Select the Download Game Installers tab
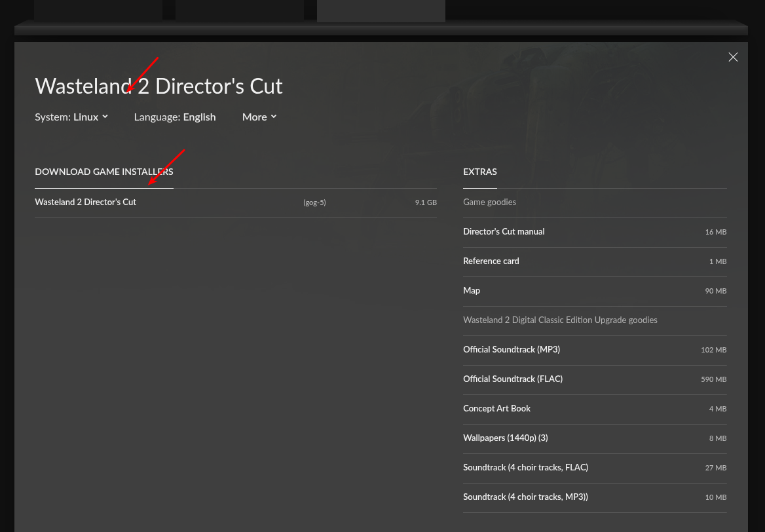This screenshot has width=765, height=532. 104,172
